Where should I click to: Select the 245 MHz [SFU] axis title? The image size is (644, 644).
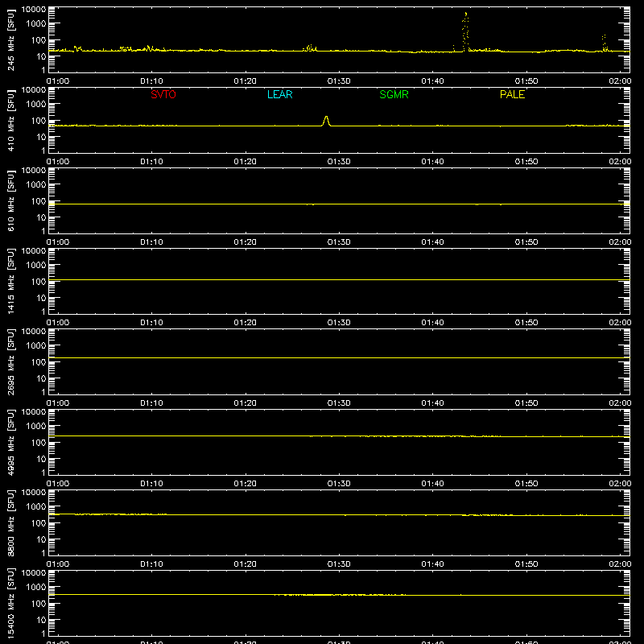10,40
